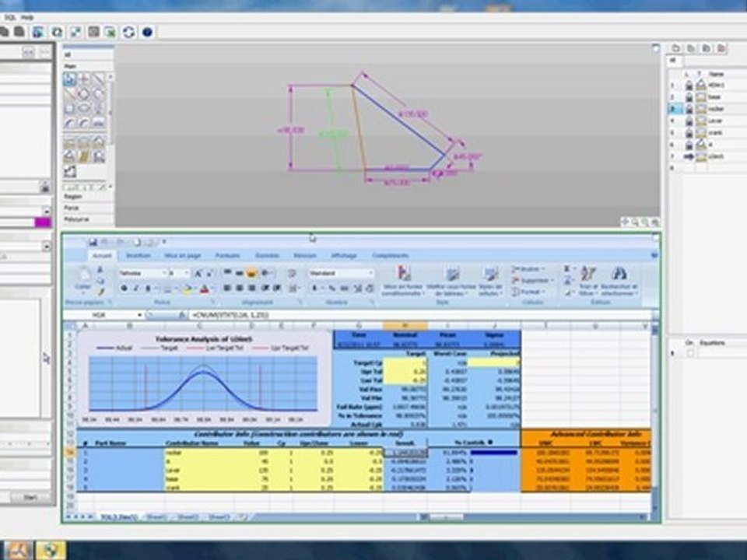The image size is (747, 560).
Task: Toggle the lock on the rocker row
Action: click(689, 109)
